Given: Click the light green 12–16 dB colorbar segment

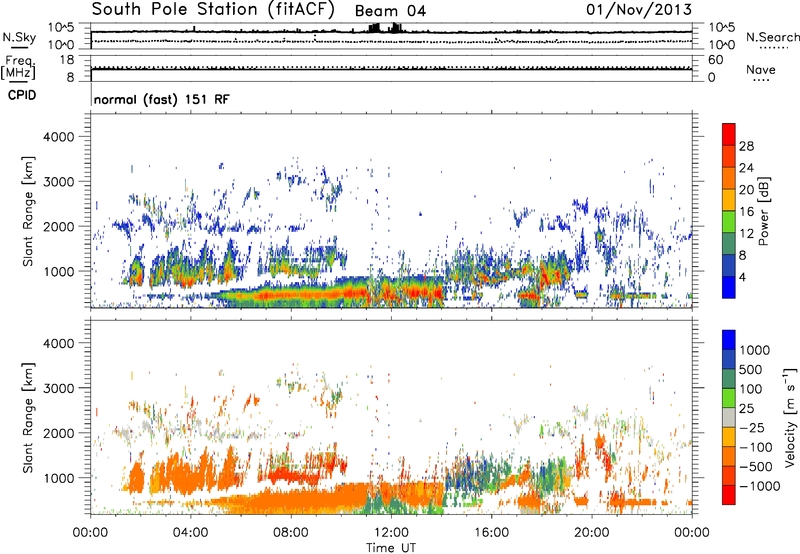Looking at the screenshot, I should [x=729, y=222].
